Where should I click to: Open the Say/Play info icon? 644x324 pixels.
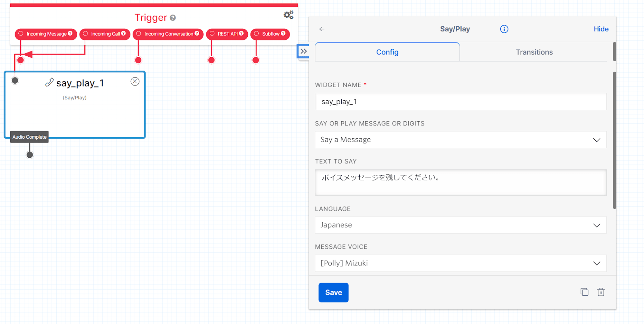pyautogui.click(x=504, y=29)
